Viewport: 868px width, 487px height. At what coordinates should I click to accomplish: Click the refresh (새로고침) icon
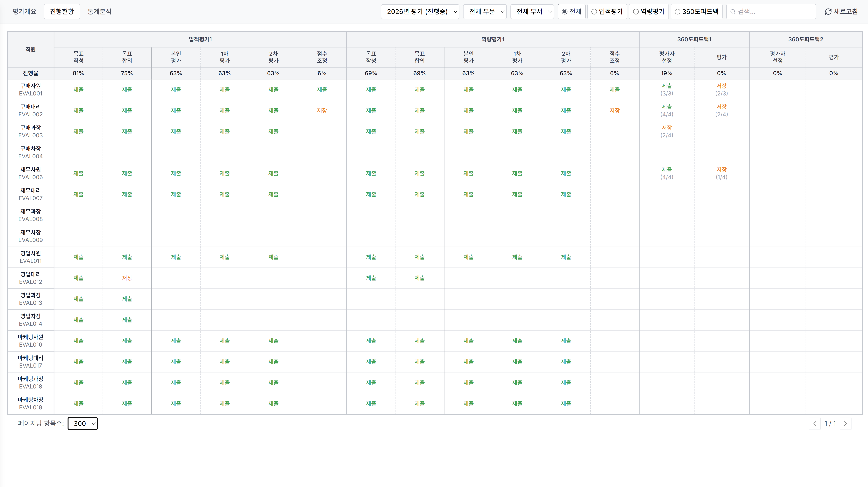[828, 11]
